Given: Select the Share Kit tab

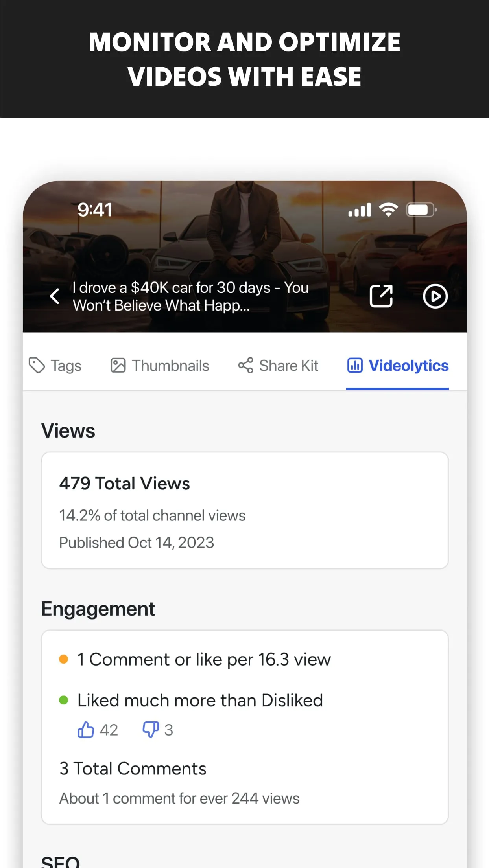Looking at the screenshot, I should (x=288, y=366).
